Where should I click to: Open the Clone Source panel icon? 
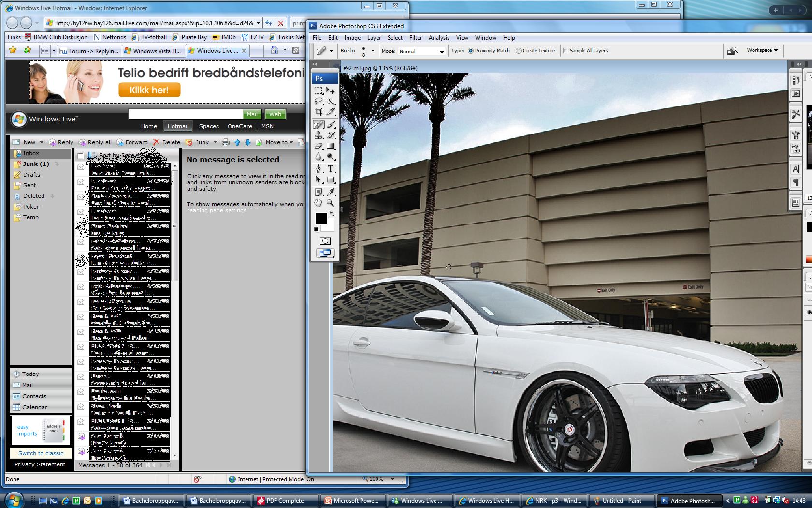click(x=796, y=149)
